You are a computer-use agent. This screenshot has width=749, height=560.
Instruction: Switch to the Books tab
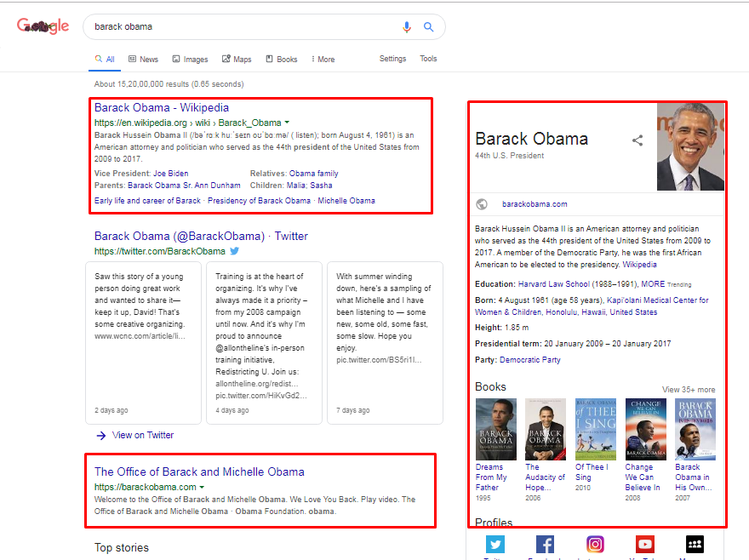pos(282,60)
